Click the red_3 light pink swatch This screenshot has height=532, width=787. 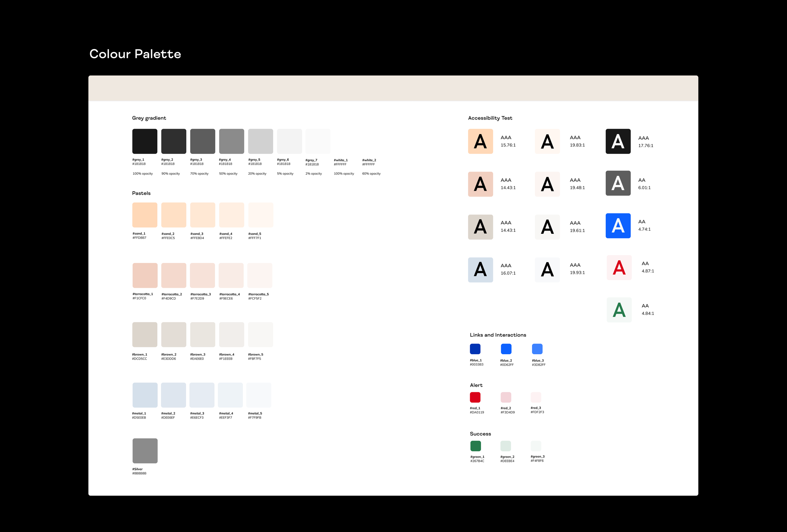(536, 397)
